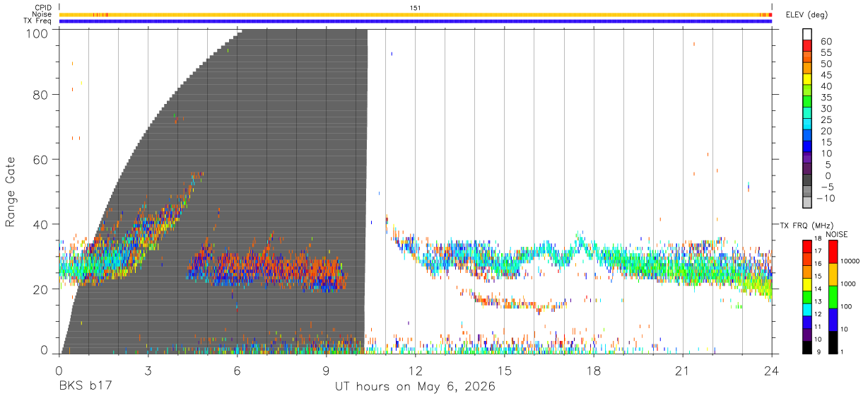
Task: Click the 45 tick on the ELEV colorbar
Action: click(825, 75)
